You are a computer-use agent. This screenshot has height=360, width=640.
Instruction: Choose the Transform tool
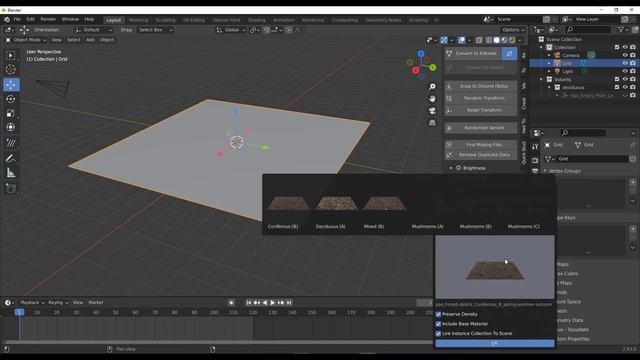click(x=11, y=127)
